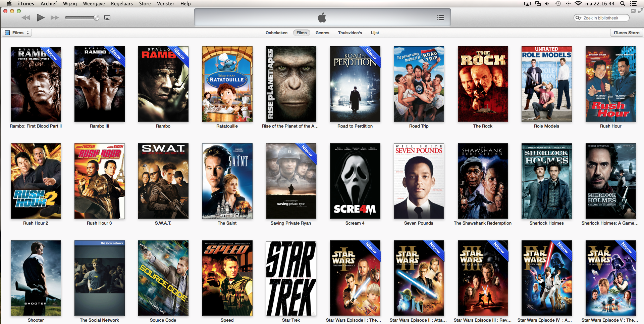Select the Source Code poster
Viewport: 644px width, 324px height.
pos(163,278)
